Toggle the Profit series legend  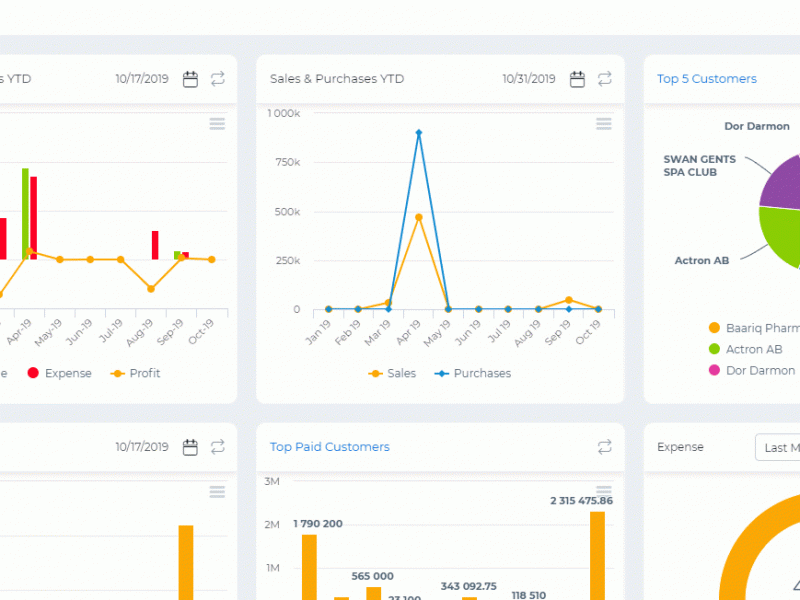point(135,373)
